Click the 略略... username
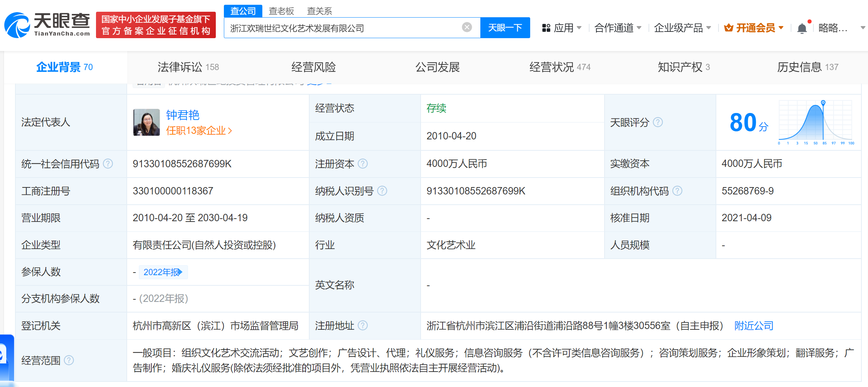The width and height of the screenshot is (868, 387). click(833, 28)
